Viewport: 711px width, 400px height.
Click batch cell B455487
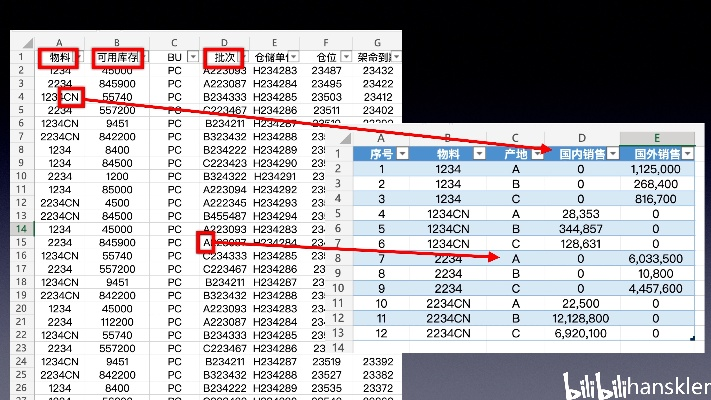point(224,216)
